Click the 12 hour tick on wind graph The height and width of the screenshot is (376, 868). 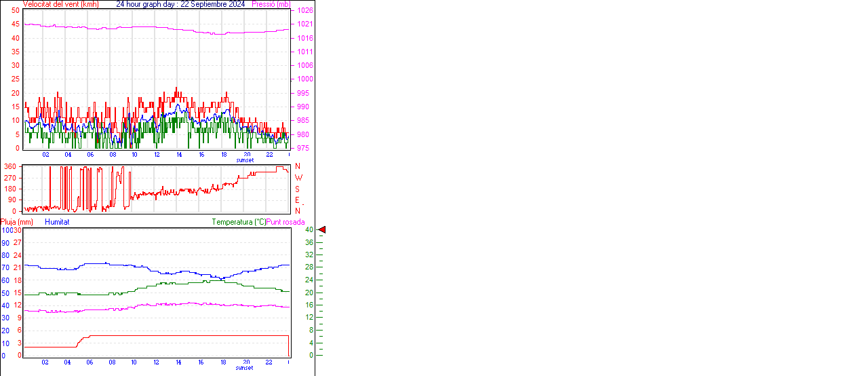(157, 155)
